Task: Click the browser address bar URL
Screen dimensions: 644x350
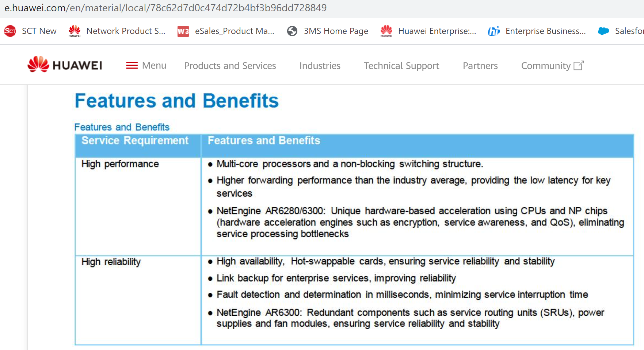Action: [x=165, y=8]
